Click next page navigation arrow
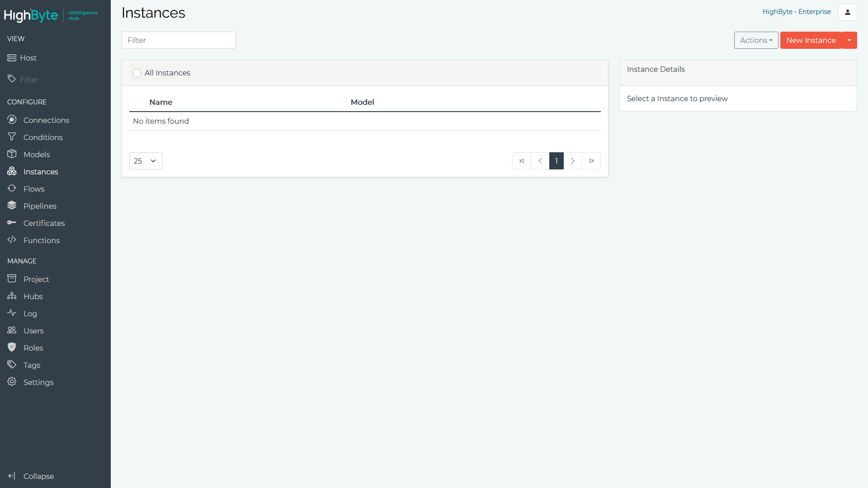868x488 pixels. tap(572, 161)
